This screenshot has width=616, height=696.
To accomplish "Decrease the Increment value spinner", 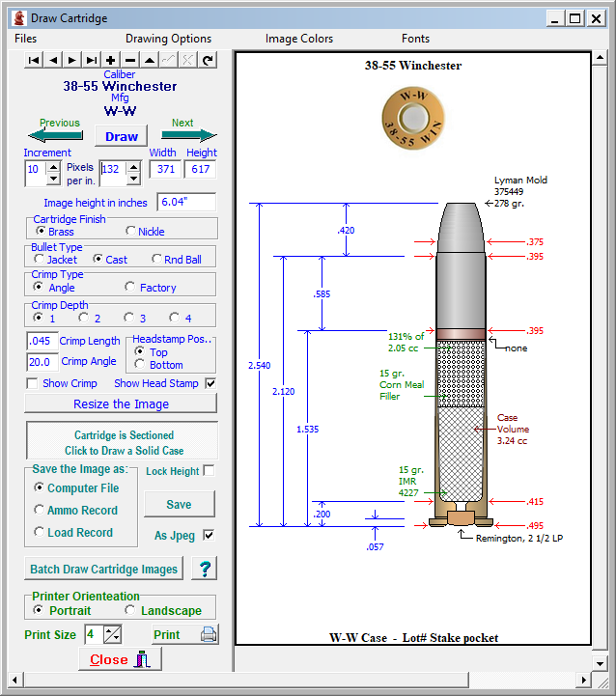I will click(x=54, y=180).
